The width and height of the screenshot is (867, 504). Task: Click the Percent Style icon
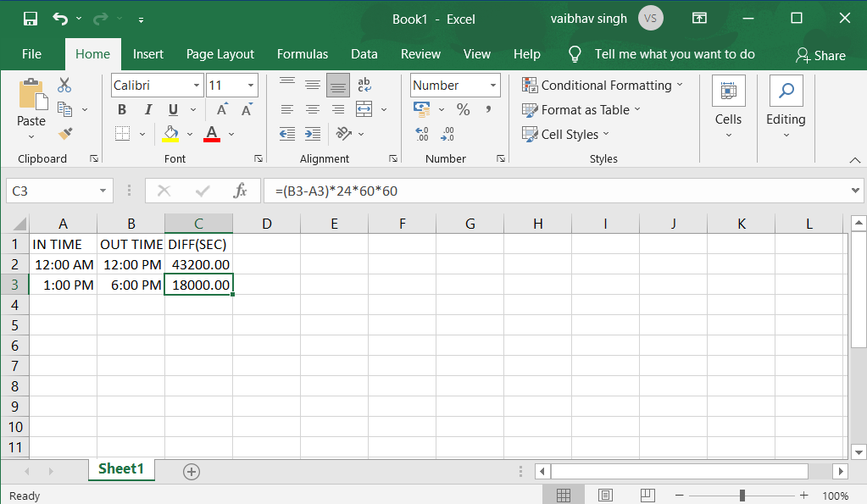(463, 109)
